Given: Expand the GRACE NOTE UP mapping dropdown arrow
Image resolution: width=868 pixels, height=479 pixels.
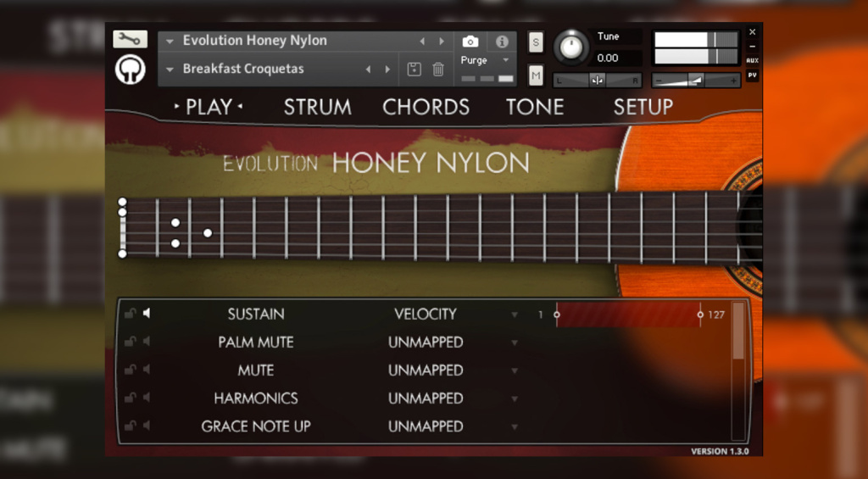Looking at the screenshot, I should [x=515, y=427].
